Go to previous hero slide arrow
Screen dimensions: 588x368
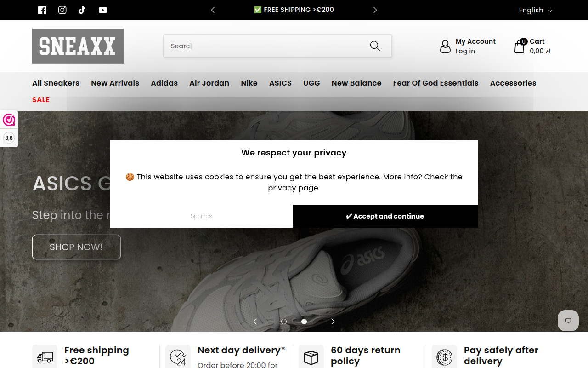(x=255, y=322)
